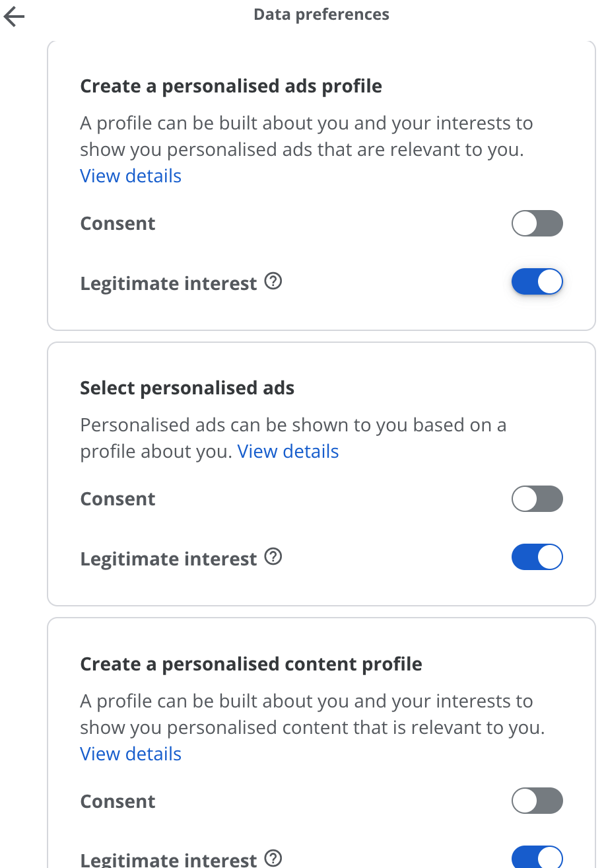Screen dimensions: 606x868
Task: Click the 'Select personalised ads' heading
Action: coord(187,388)
